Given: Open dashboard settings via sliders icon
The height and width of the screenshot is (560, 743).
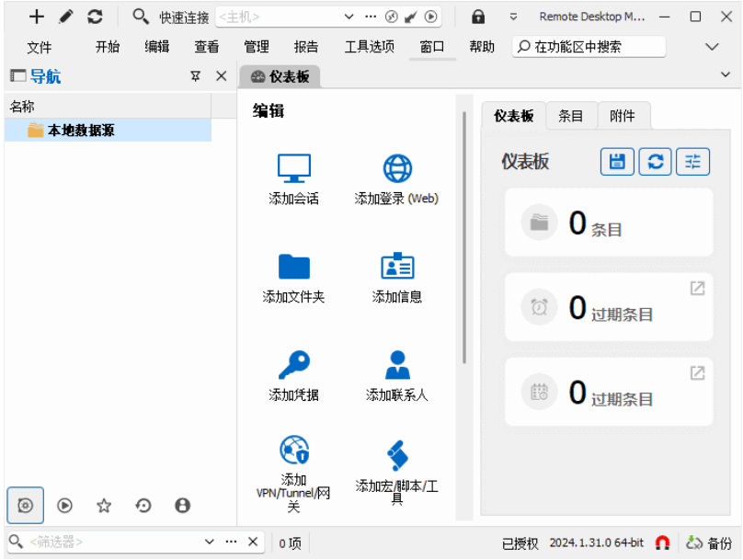Looking at the screenshot, I should pyautogui.click(x=692, y=161).
